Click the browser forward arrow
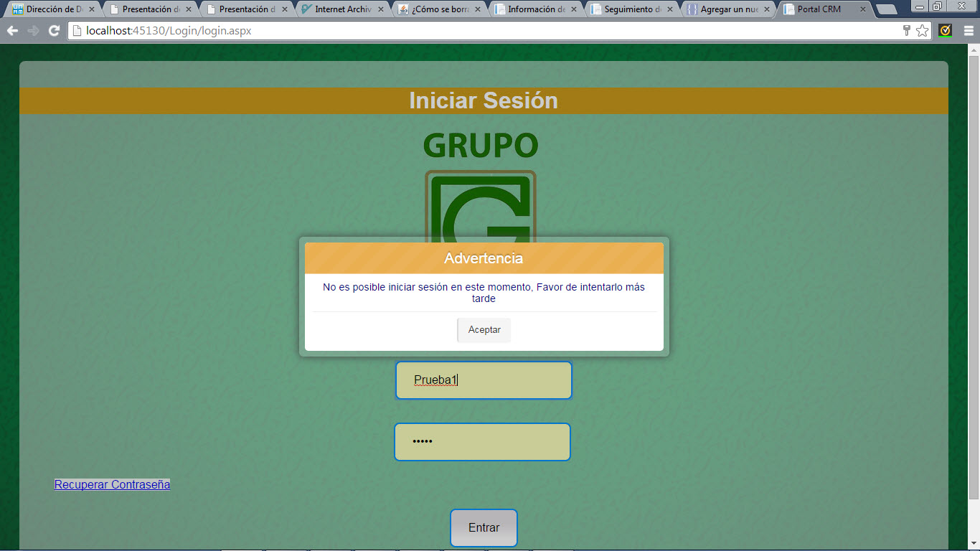This screenshot has width=980, height=551. pyautogui.click(x=33, y=31)
